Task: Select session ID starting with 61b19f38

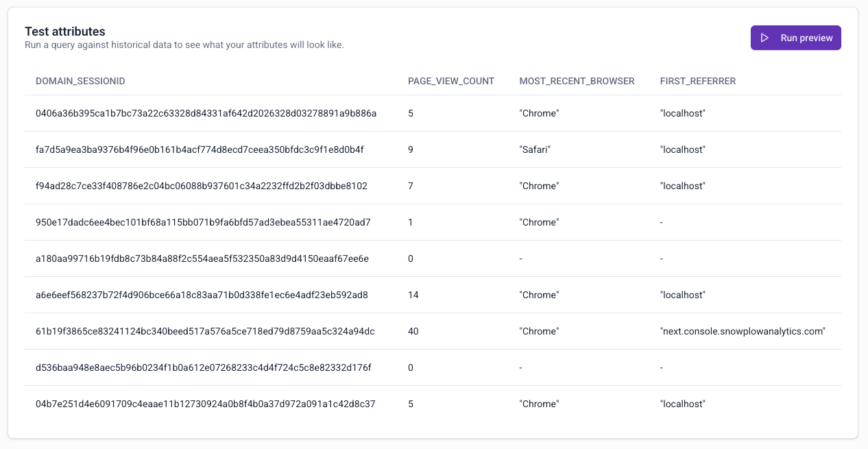Action: (x=205, y=331)
